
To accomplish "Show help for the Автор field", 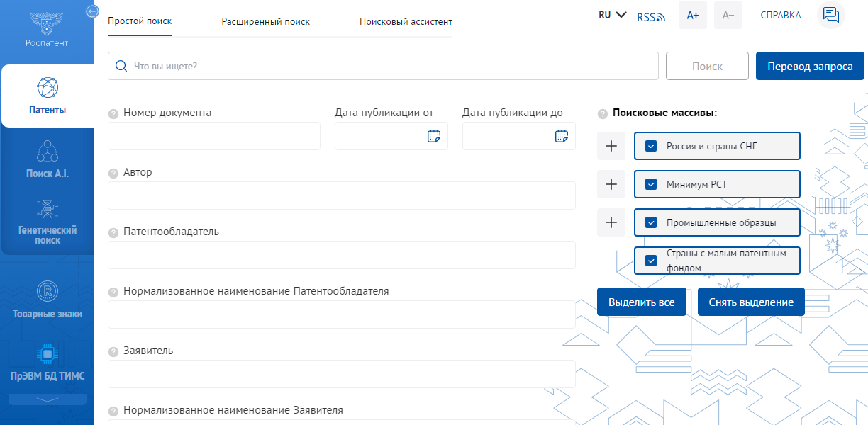I will click(x=113, y=173).
